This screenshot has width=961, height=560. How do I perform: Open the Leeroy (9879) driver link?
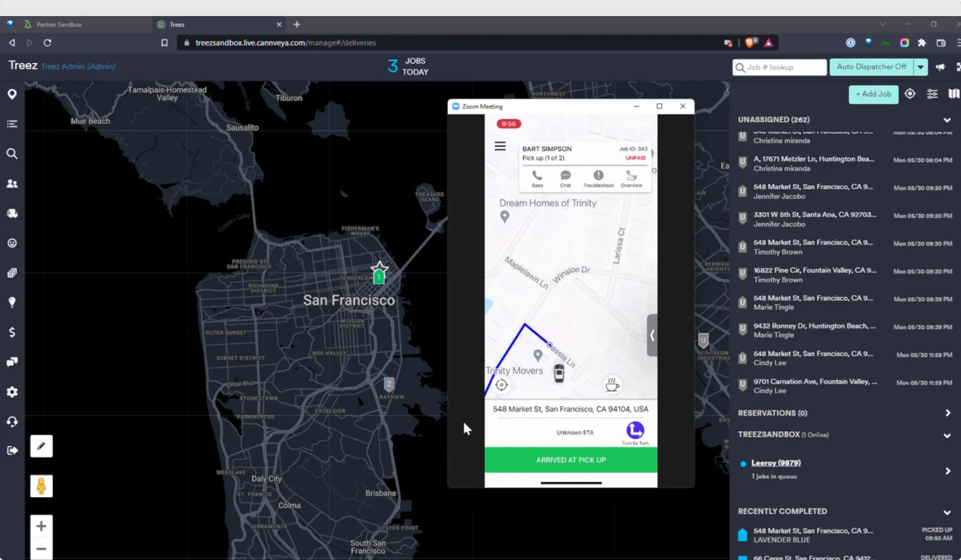click(x=776, y=463)
